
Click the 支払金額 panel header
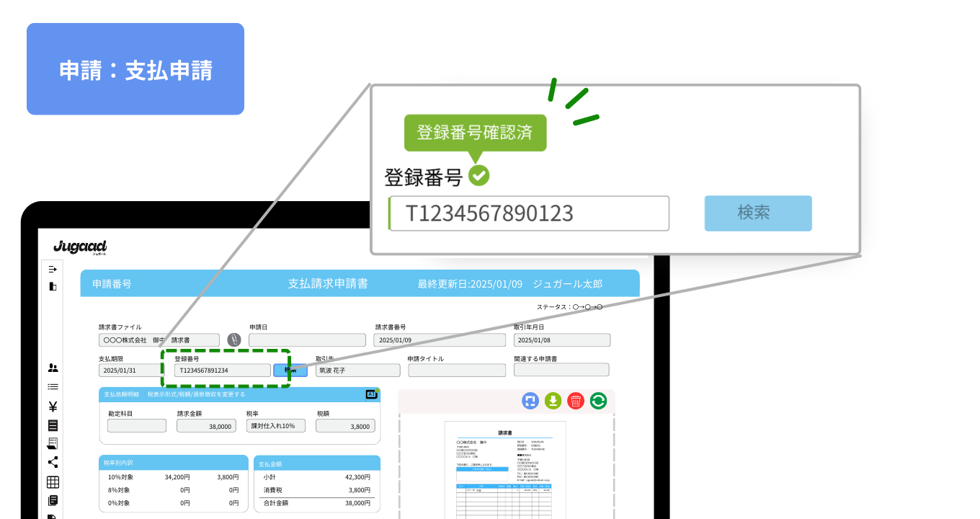[x=317, y=463]
